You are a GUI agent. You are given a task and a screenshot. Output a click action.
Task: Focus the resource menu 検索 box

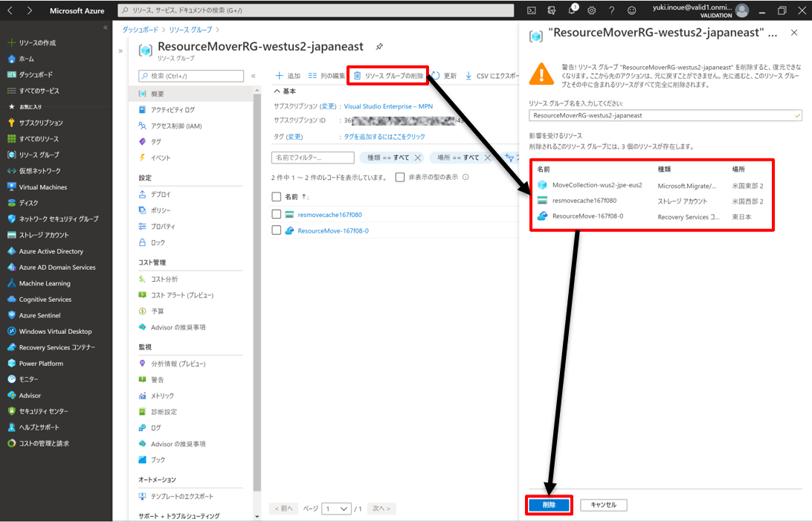coord(191,76)
